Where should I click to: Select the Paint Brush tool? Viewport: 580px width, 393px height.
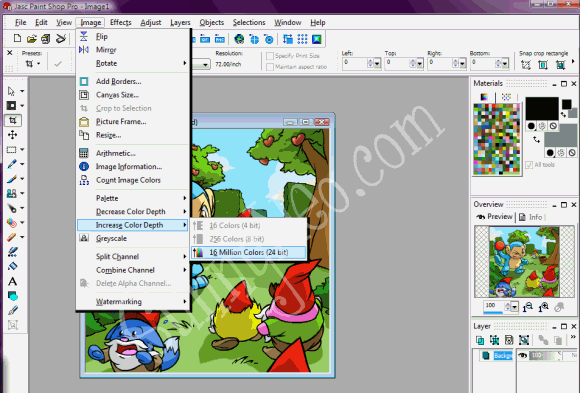[12, 179]
